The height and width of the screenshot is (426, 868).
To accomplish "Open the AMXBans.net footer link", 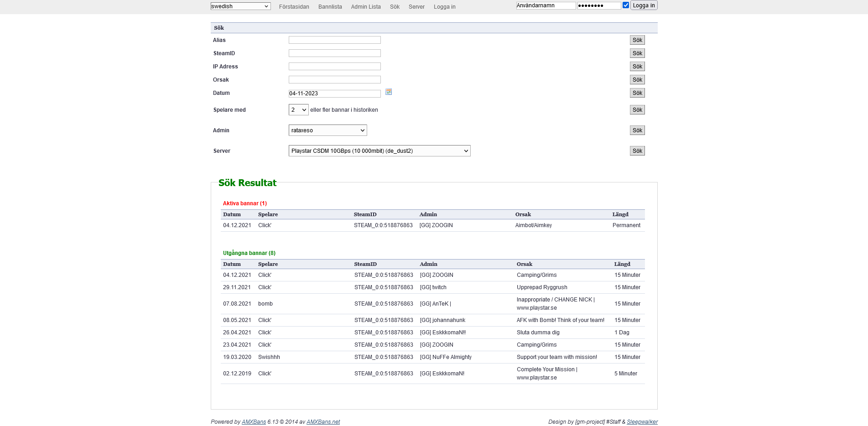I will pos(323,422).
